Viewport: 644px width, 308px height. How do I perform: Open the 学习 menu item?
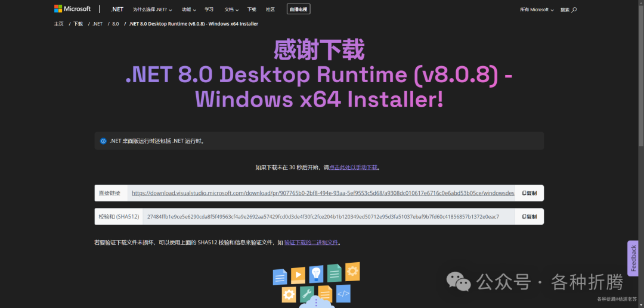click(x=209, y=10)
